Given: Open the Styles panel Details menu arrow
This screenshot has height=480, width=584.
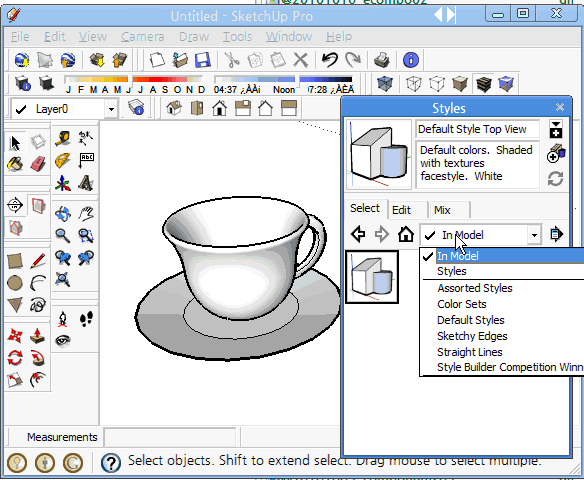Looking at the screenshot, I should [557, 235].
